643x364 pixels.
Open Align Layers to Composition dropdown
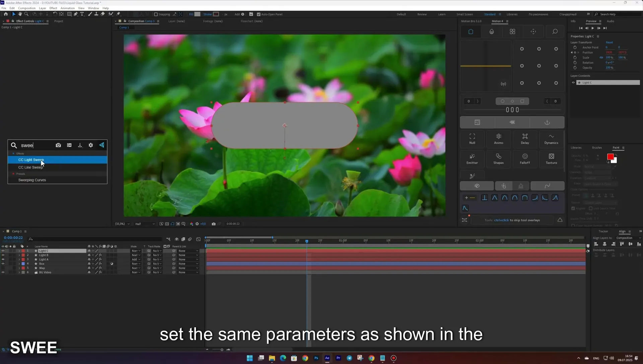628,238
